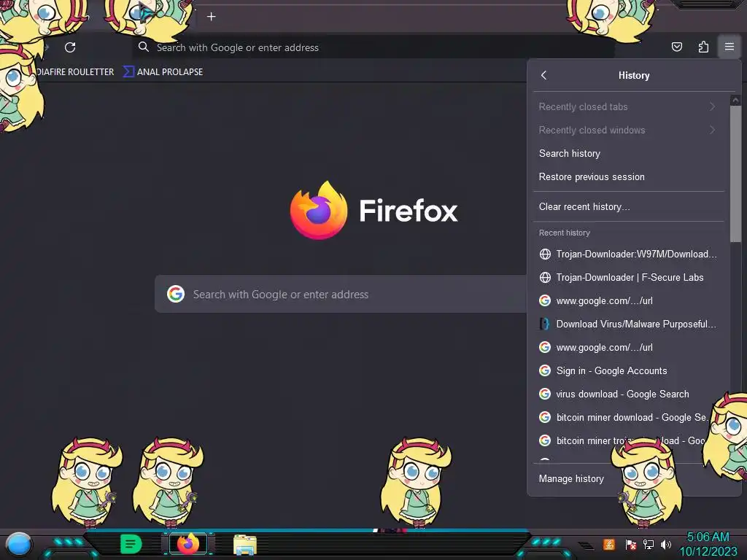This screenshot has width=747, height=560.
Task: Focus the top address bar
Action: tap(373, 47)
